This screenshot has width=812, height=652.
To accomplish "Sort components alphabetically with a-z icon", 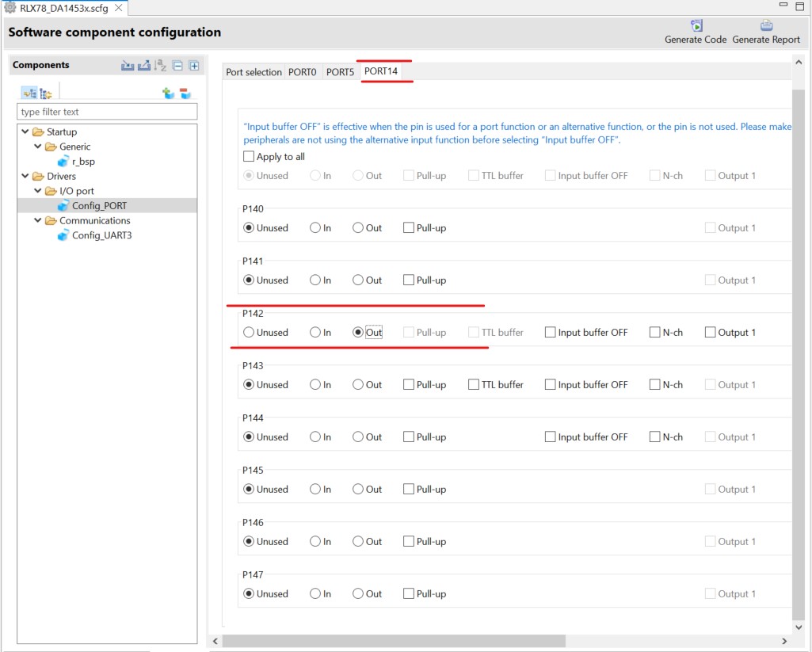I will pos(161,65).
